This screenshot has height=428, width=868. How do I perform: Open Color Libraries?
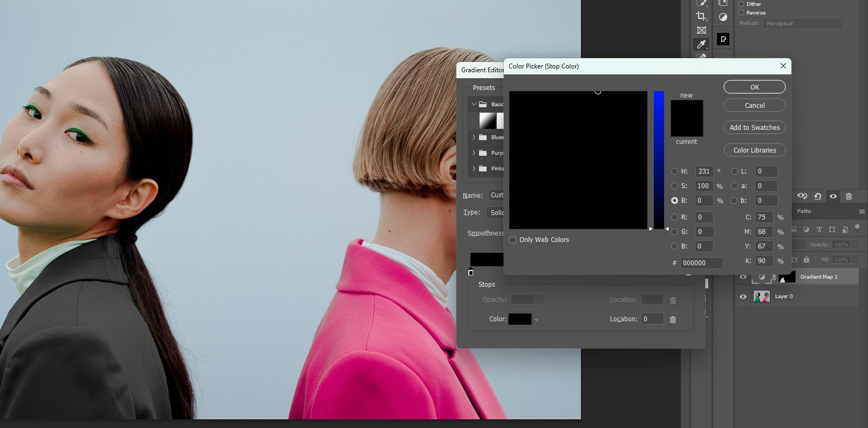pyautogui.click(x=754, y=150)
